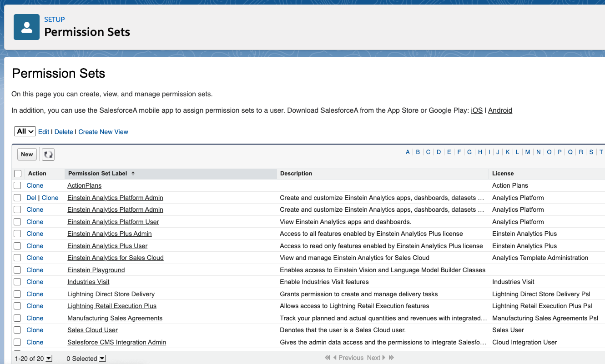Check the Einstein Playground row checkbox
605x364 pixels.
click(17, 270)
